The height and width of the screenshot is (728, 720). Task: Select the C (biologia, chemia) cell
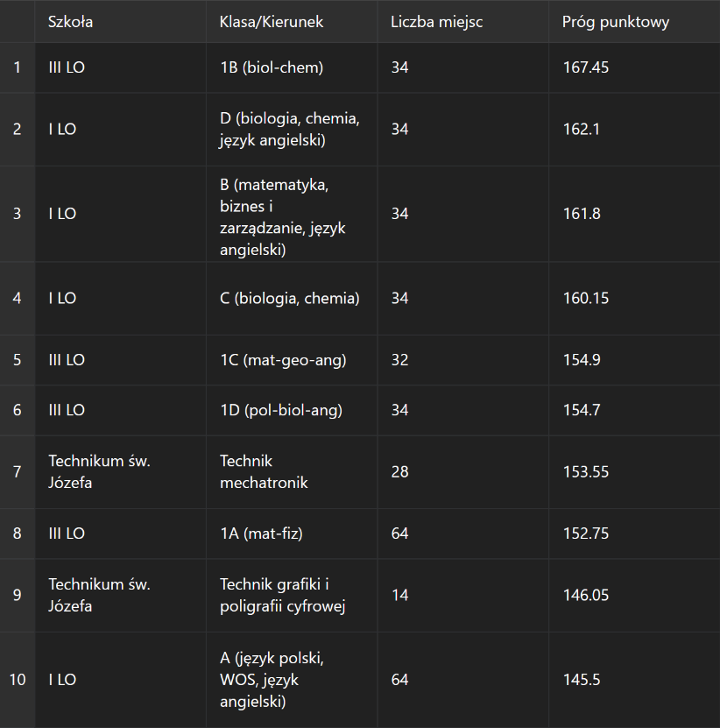pyautogui.click(x=292, y=299)
